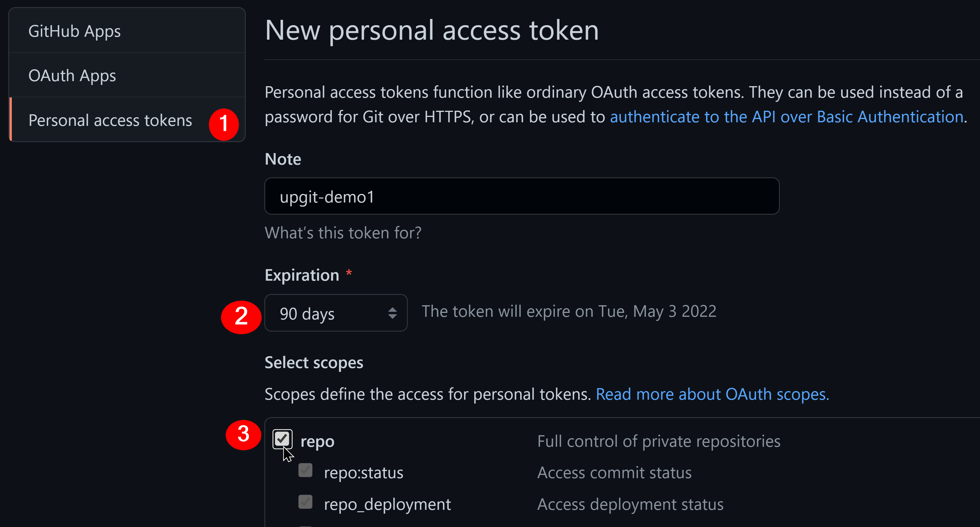
Task: Click the repo:status scope label
Action: [363, 473]
